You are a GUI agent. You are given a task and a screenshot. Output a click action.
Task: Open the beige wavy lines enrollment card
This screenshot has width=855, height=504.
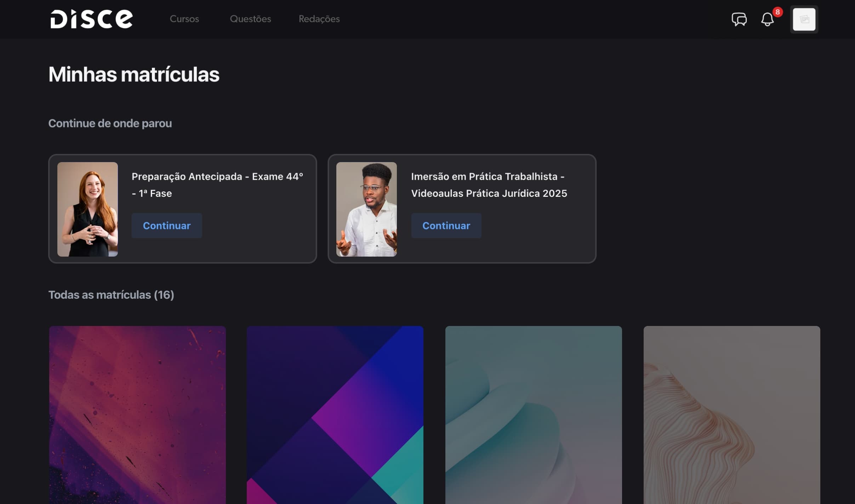731,415
